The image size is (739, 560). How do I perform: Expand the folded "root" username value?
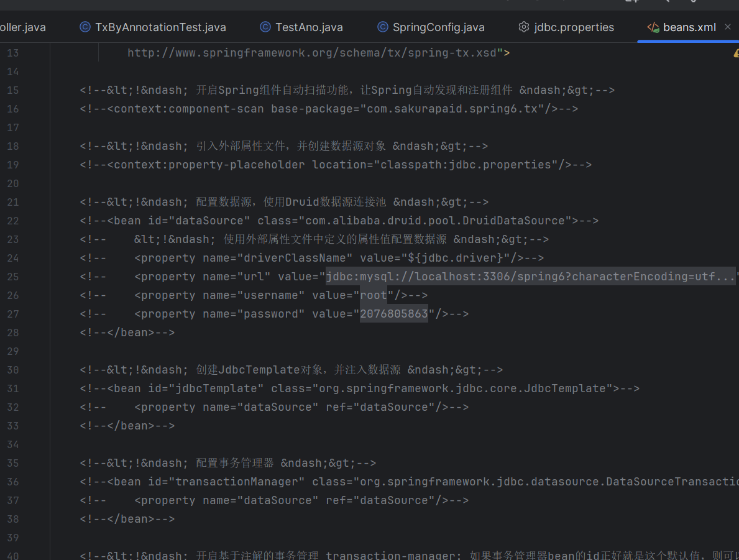point(374,296)
